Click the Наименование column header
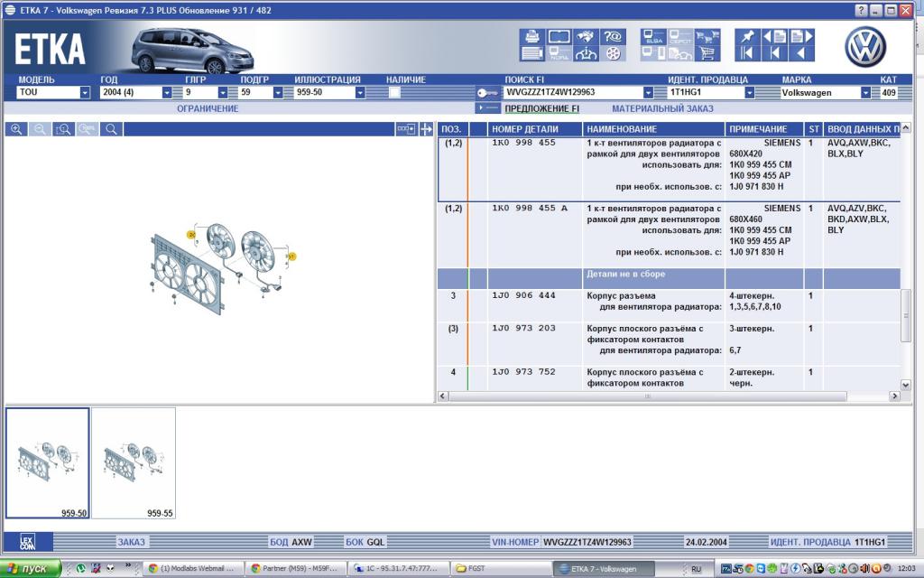This screenshot has height=578, width=924. (653, 129)
